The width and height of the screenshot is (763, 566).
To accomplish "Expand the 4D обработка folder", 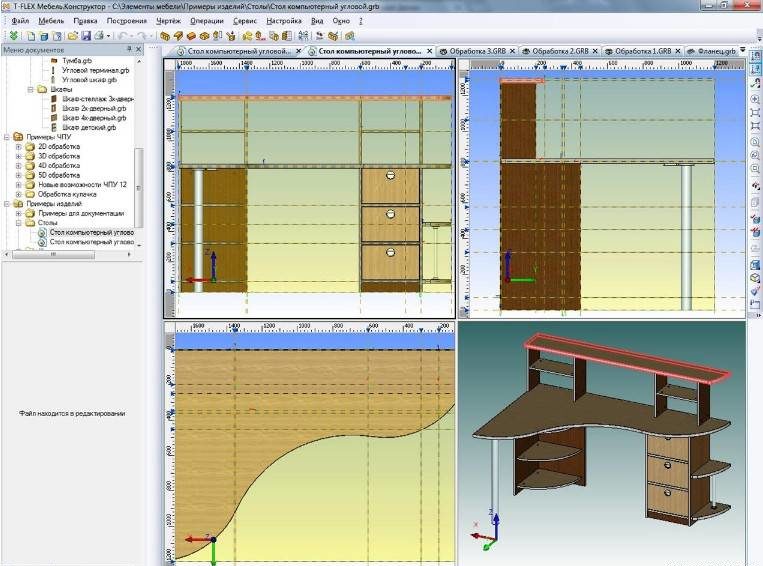I will coord(18,165).
